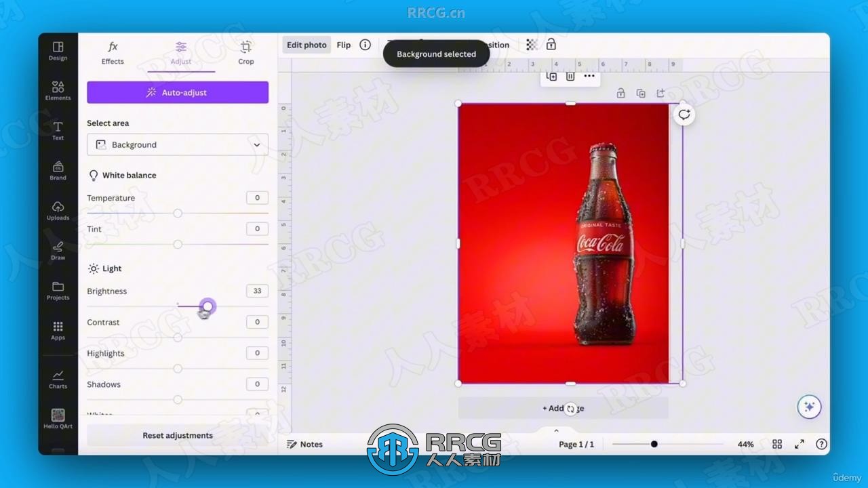868x488 pixels.
Task: Click the duplicate page icon above the image
Action: pos(641,94)
